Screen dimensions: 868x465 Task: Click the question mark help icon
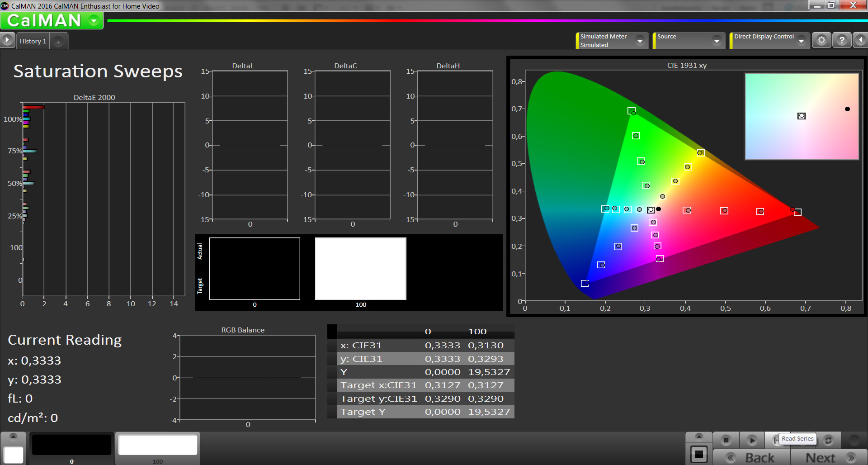(x=841, y=40)
